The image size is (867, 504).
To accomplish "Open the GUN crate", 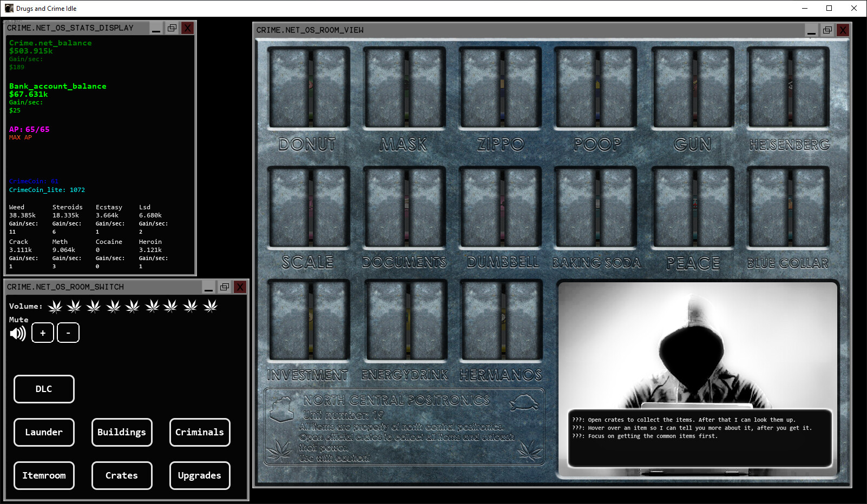I will [x=692, y=87].
